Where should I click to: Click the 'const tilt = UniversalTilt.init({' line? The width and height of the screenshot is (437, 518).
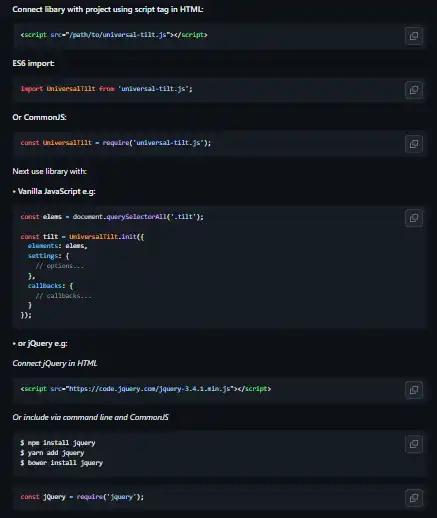point(82,237)
